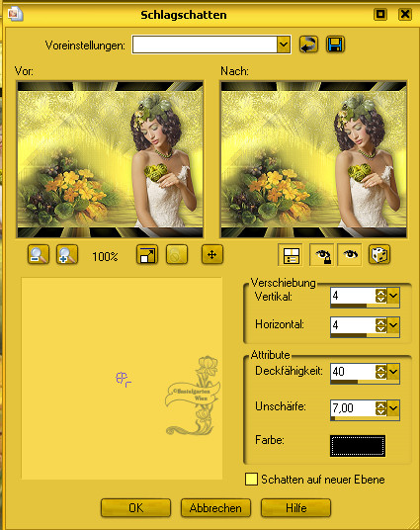Click the Nach preview image

click(313, 159)
